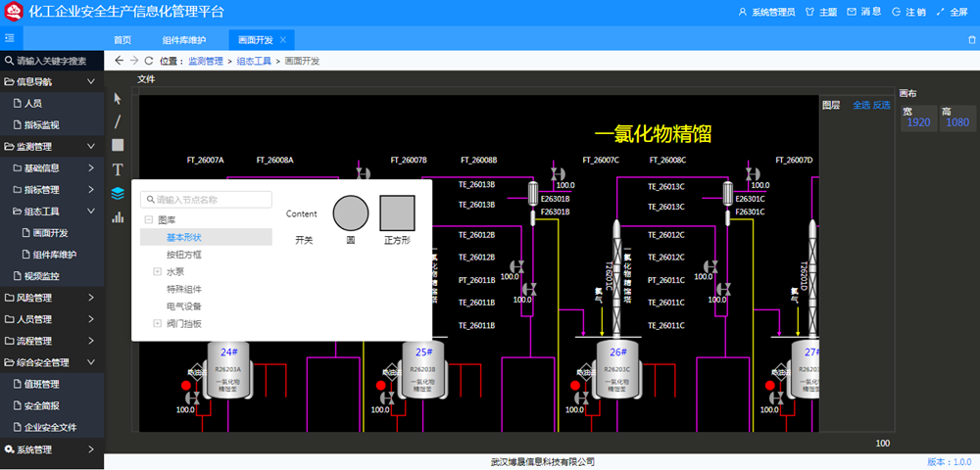The height and width of the screenshot is (470, 980).
Task: Toggle the component library layers icon
Action: tap(118, 193)
